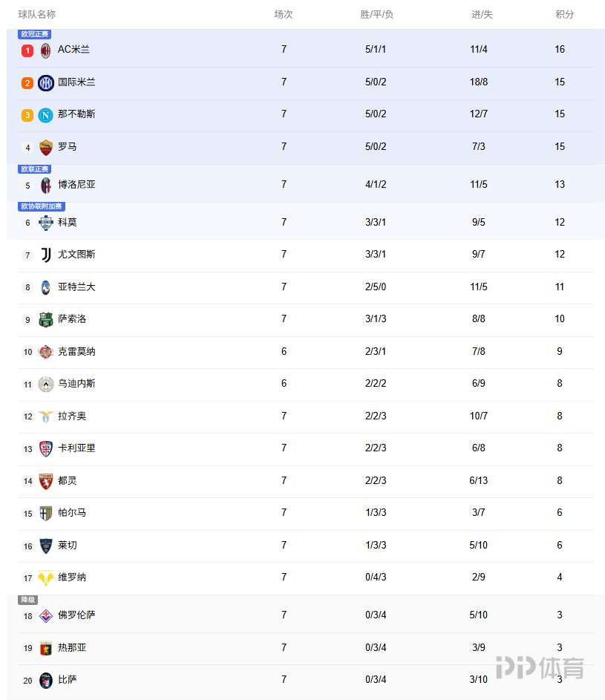Click the 亚特兰大 club crest icon
Screen dimensions: 605x700
click(46, 287)
